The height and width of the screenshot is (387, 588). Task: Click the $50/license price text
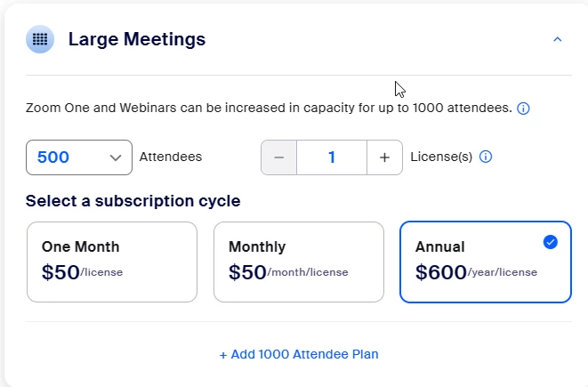pyautogui.click(x=82, y=273)
